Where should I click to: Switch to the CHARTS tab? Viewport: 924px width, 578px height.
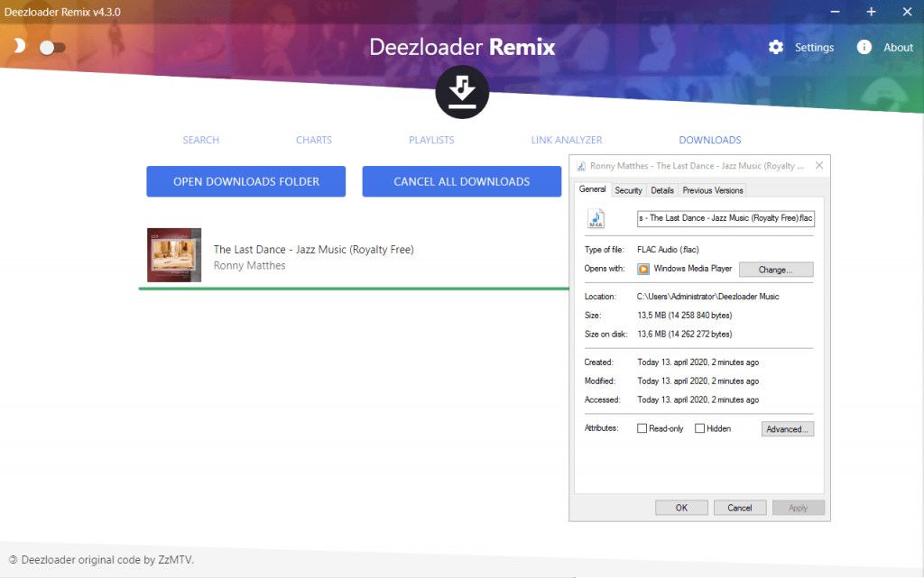[313, 140]
